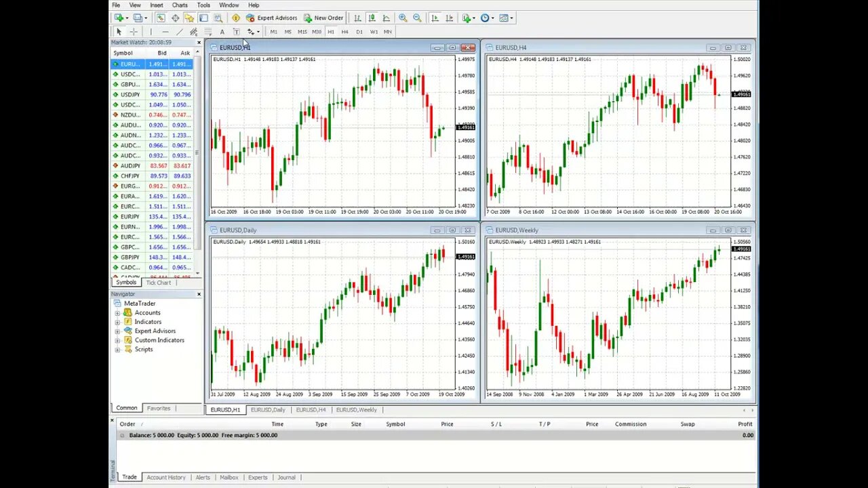Open the Arrows objects dropdown arrow
The height and width of the screenshot is (488, 868).
pyautogui.click(x=258, y=32)
